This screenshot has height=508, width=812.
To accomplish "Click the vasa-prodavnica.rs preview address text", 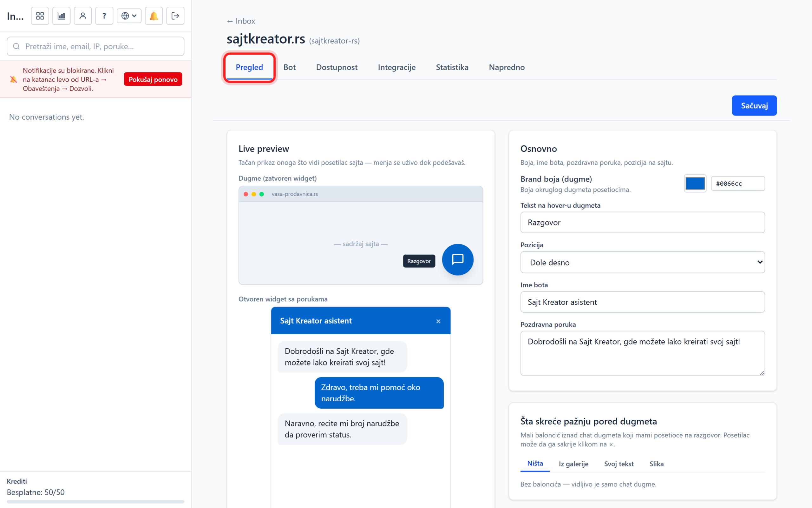I will (295, 194).
